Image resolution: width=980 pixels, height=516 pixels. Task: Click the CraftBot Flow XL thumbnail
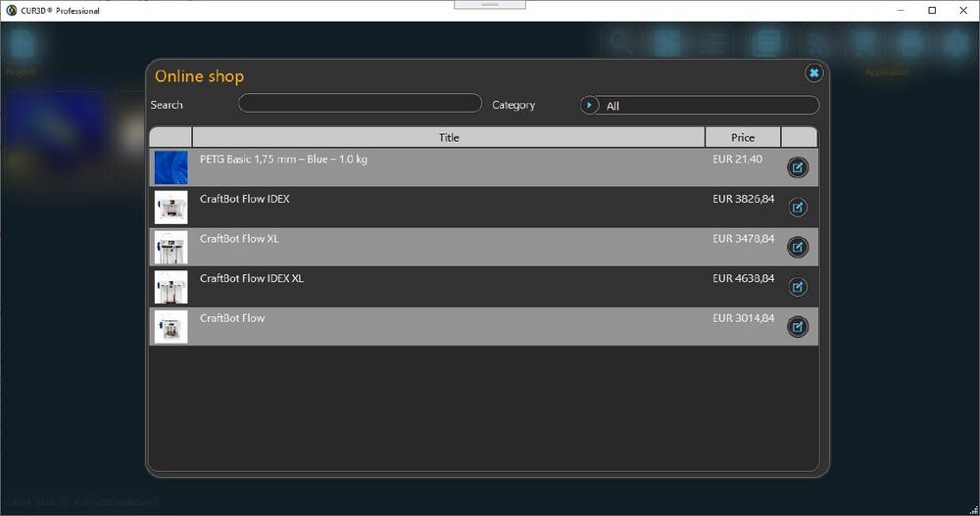[171, 248]
